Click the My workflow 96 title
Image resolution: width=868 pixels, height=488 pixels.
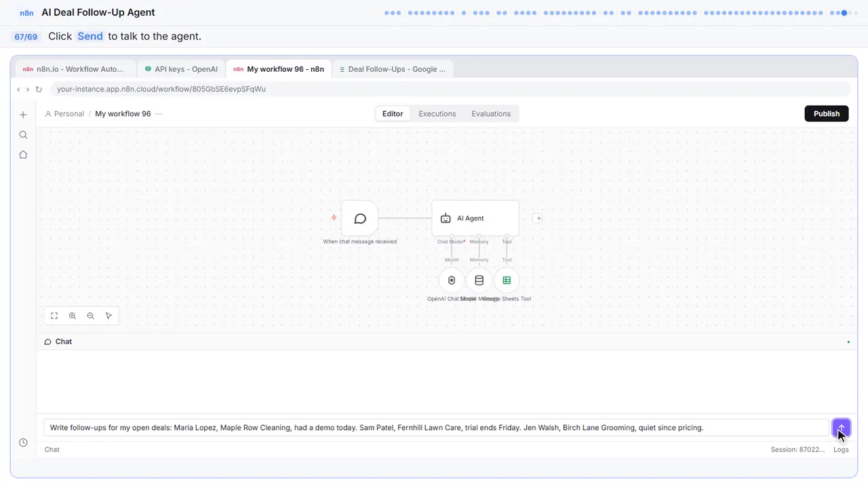click(x=123, y=114)
